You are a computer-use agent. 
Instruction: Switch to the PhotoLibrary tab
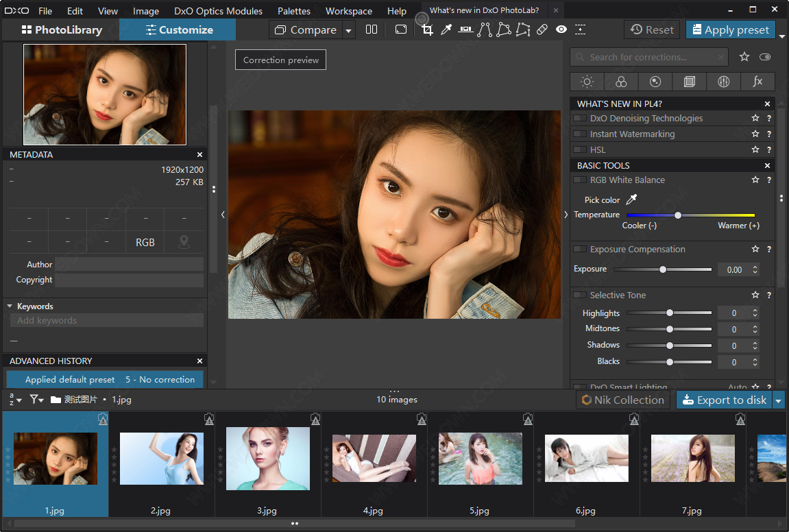point(62,29)
